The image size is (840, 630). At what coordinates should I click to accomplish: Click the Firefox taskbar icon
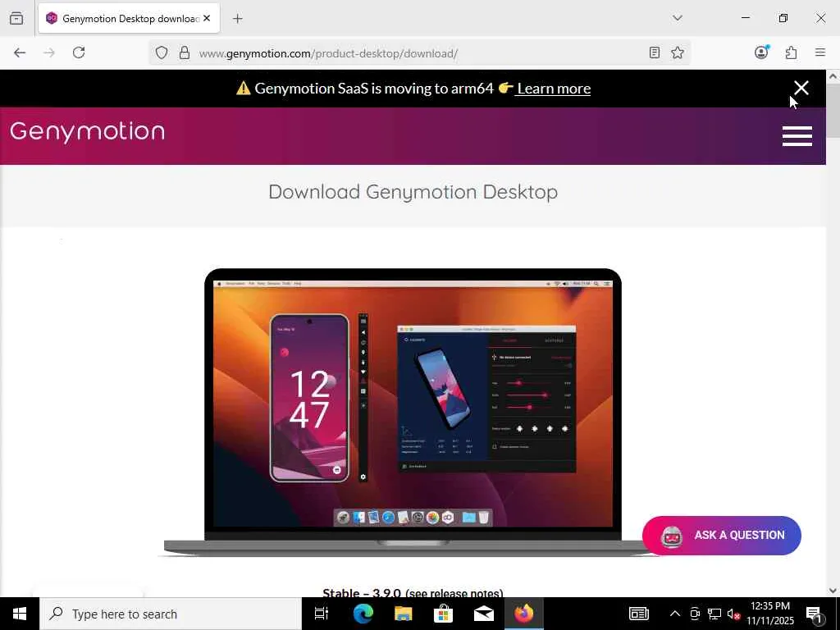tap(524, 614)
